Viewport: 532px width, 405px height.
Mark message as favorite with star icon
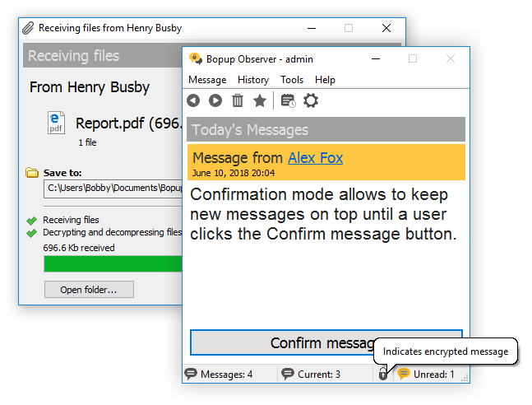tap(260, 100)
